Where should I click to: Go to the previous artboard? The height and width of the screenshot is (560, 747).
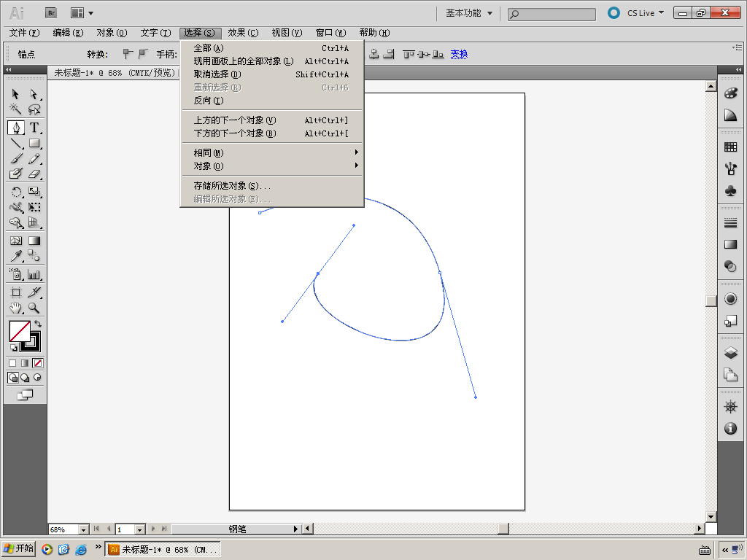109,529
